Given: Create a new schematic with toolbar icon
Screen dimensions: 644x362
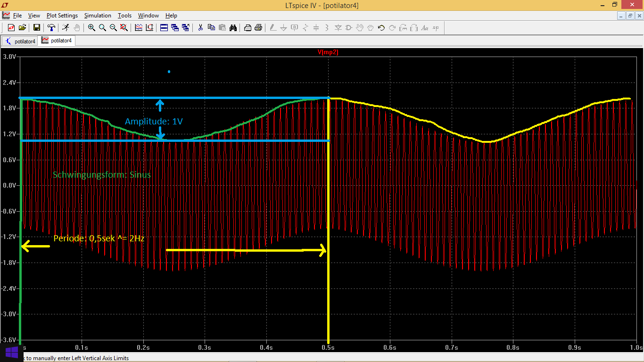Looking at the screenshot, I should pos(11,28).
